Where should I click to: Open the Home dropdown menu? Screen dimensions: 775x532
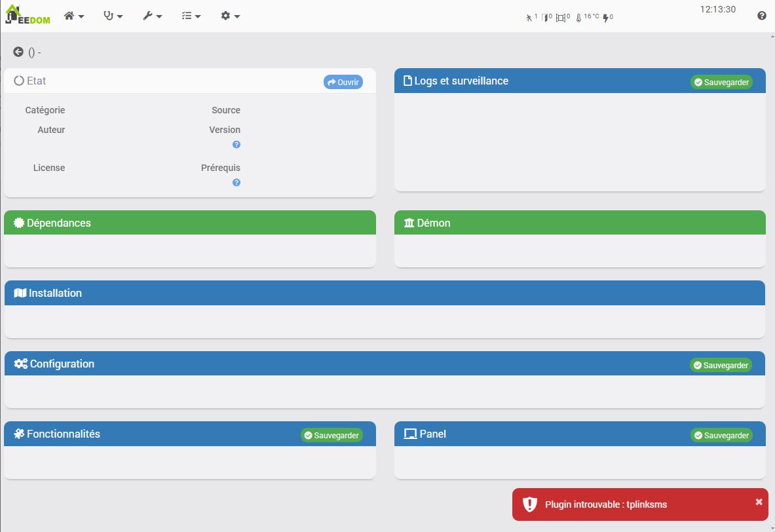point(73,16)
